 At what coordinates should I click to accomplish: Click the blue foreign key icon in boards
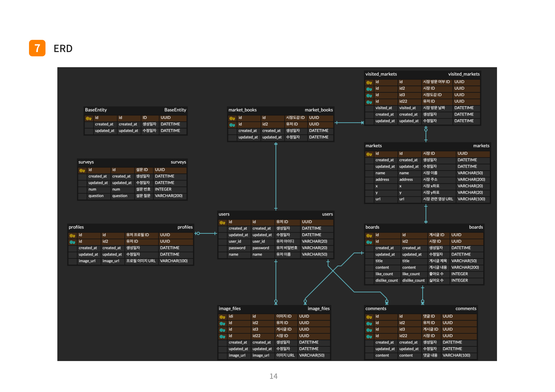369,242
